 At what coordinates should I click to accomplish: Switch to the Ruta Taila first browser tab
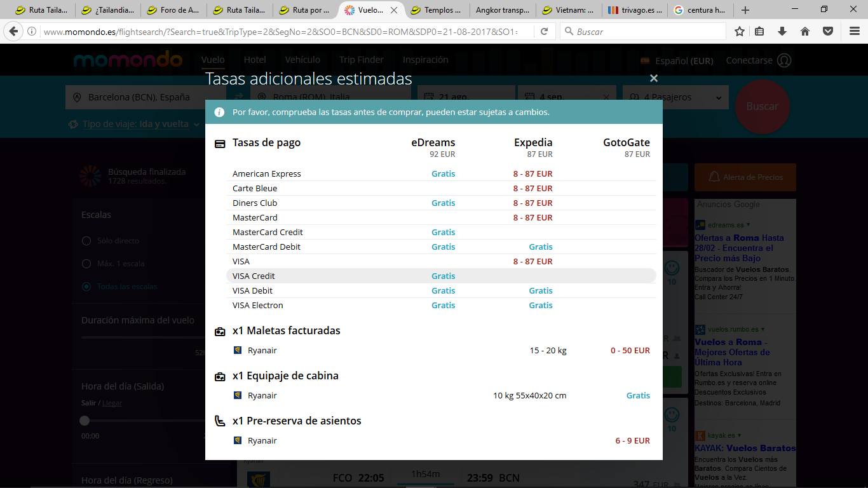42,10
